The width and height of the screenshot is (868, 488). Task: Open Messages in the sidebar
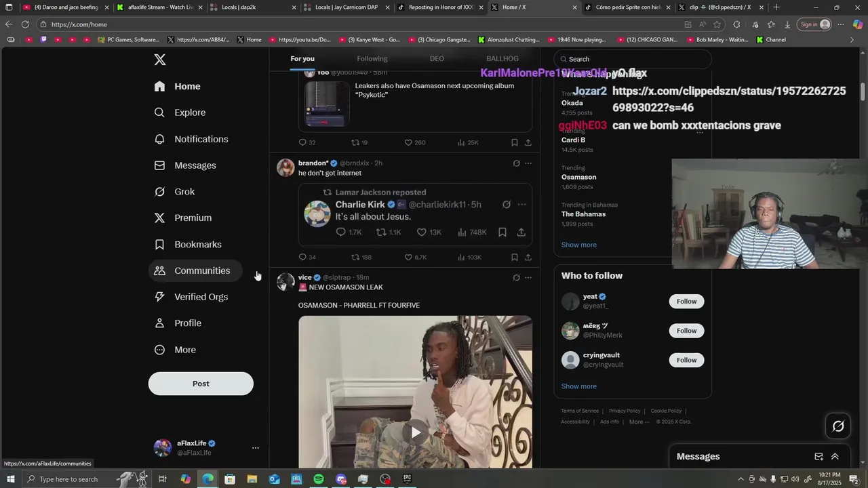185,165
